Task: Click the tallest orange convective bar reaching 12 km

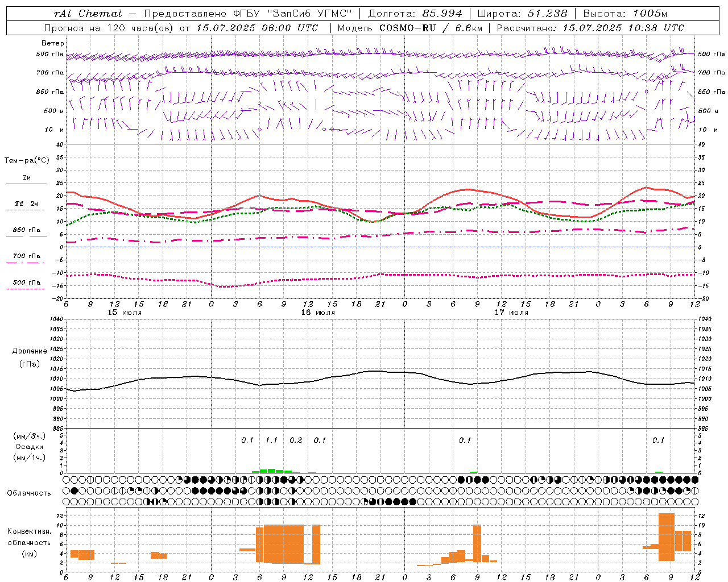Action: point(666,537)
